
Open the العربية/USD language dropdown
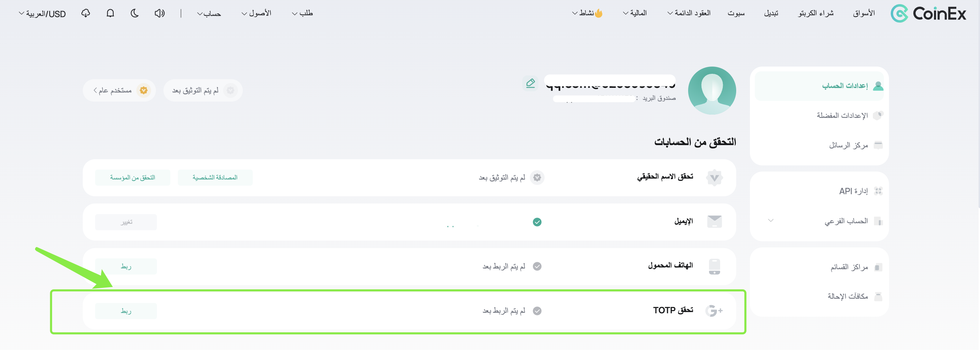tap(42, 14)
